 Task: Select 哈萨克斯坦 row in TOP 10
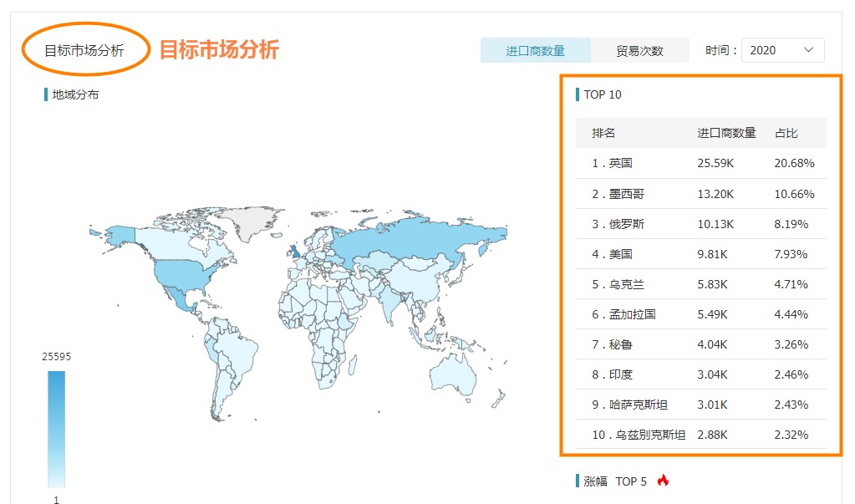700,405
